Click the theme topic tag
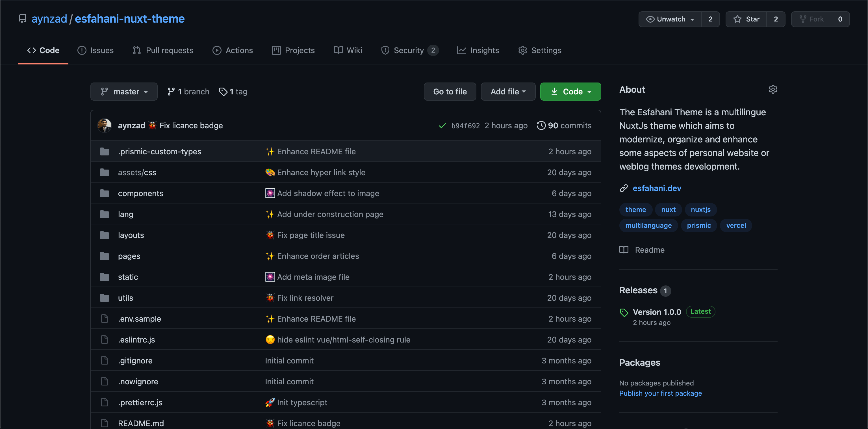This screenshot has width=868, height=429. [x=635, y=210]
